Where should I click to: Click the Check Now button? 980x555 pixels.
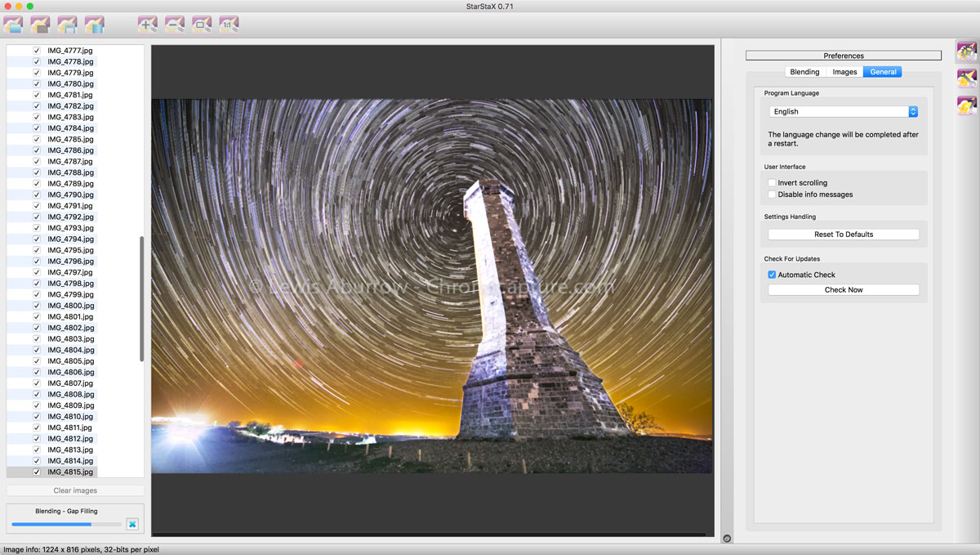tap(844, 290)
